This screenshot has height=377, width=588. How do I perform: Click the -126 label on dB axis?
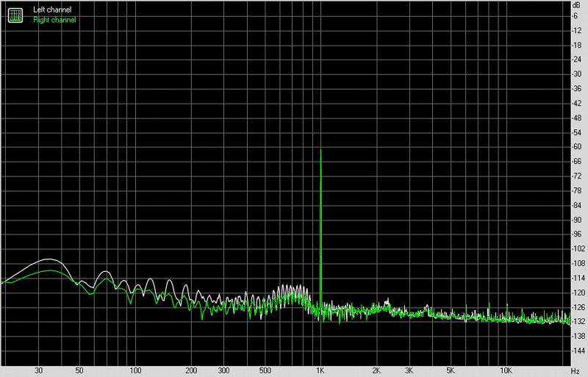tap(577, 307)
